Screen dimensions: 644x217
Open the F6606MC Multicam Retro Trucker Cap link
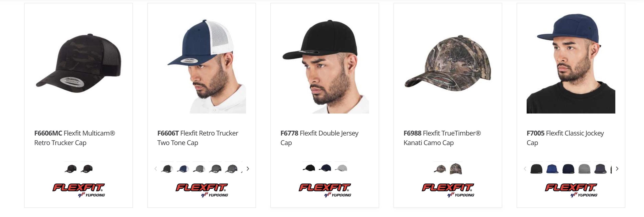[x=75, y=138]
